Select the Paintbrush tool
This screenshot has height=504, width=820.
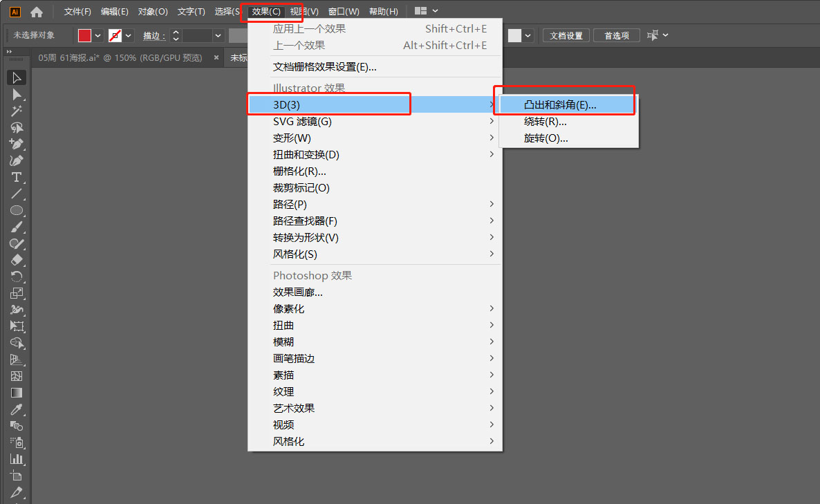(16, 227)
